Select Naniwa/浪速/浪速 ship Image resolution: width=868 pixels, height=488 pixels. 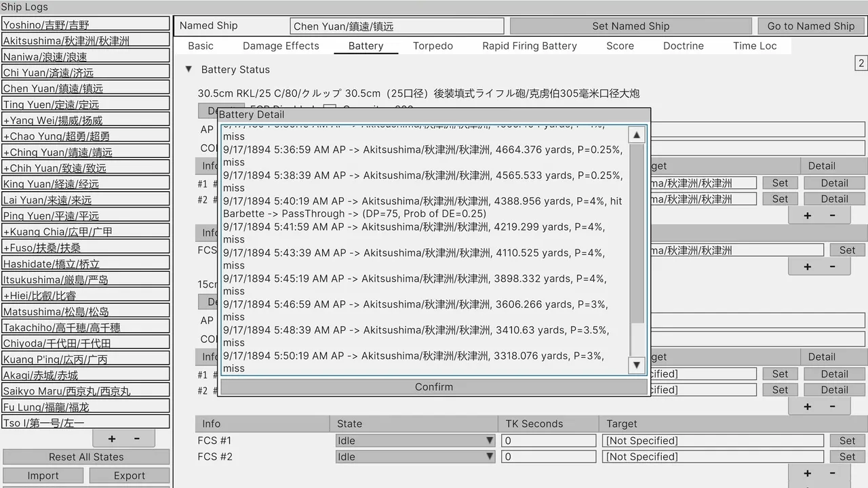coord(85,56)
